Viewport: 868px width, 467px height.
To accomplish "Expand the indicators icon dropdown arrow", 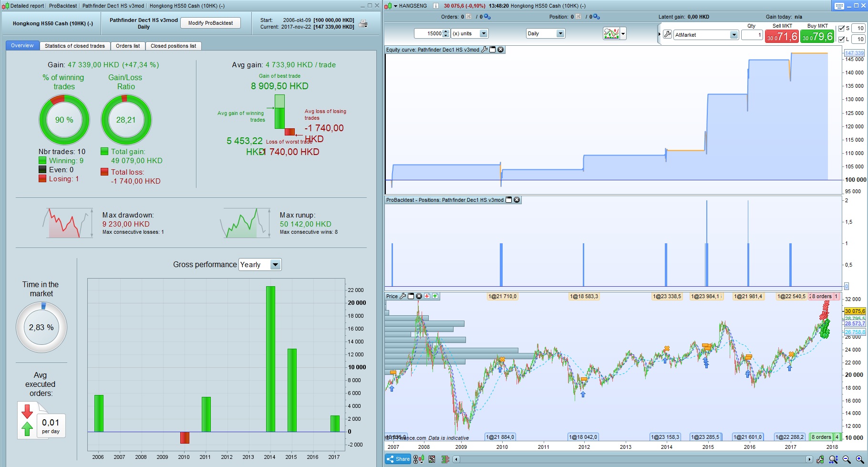I will [x=623, y=34].
